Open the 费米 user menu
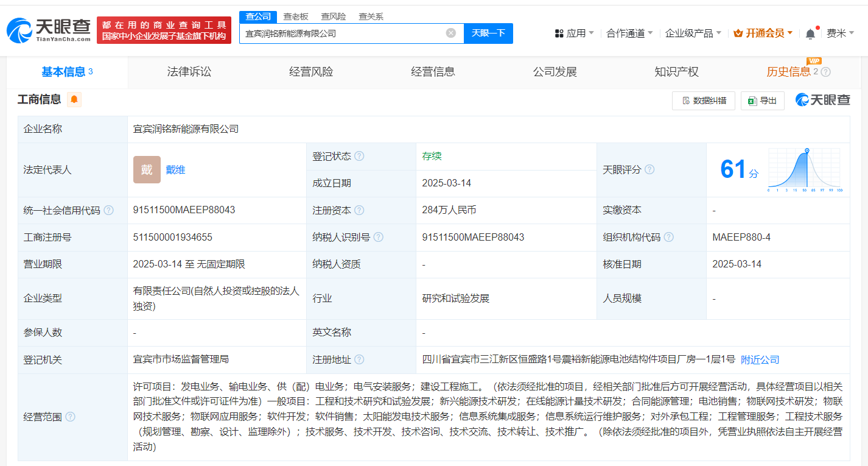This screenshot has width=868, height=466. [840, 33]
